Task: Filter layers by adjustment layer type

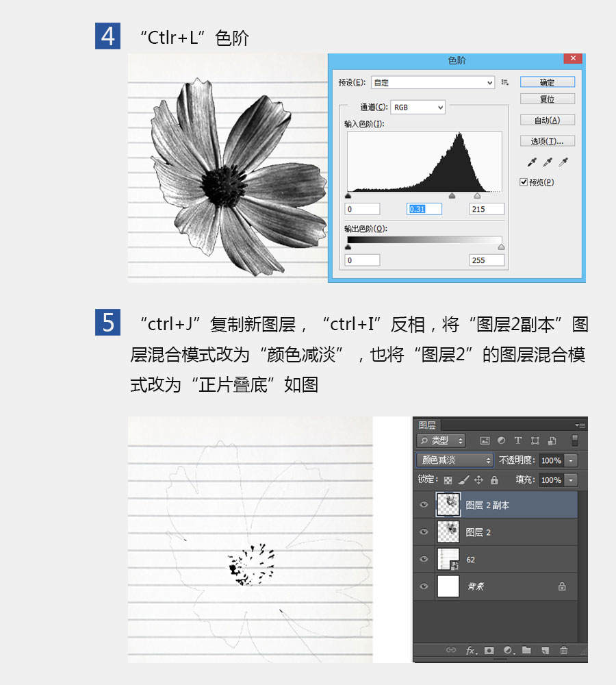Action: (501, 440)
